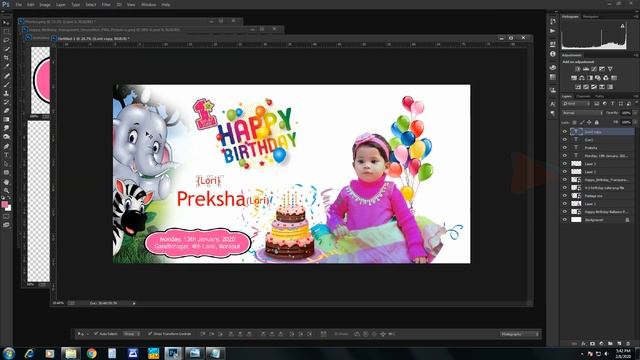Add Vibrance adjustment icon

[x=610, y=69]
